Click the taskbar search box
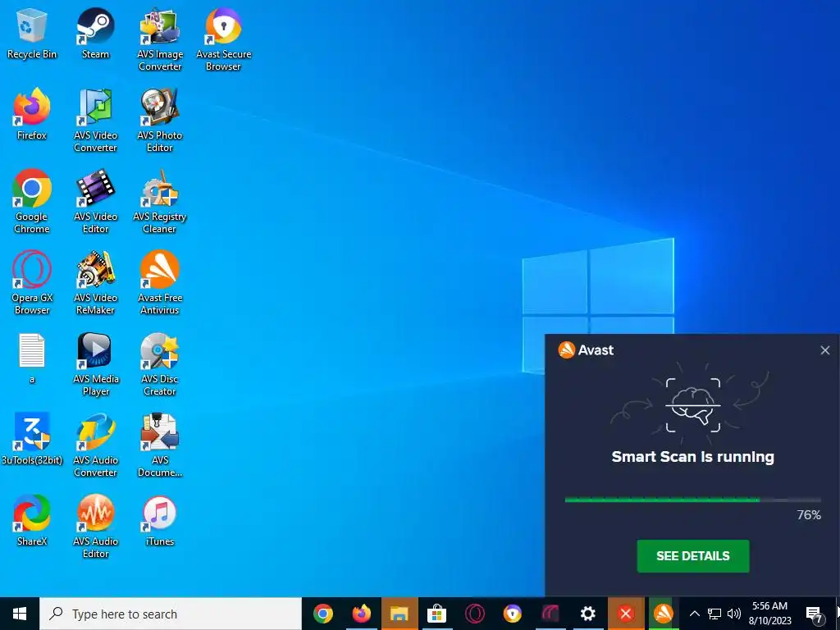Image resolution: width=840 pixels, height=630 pixels. (171, 614)
